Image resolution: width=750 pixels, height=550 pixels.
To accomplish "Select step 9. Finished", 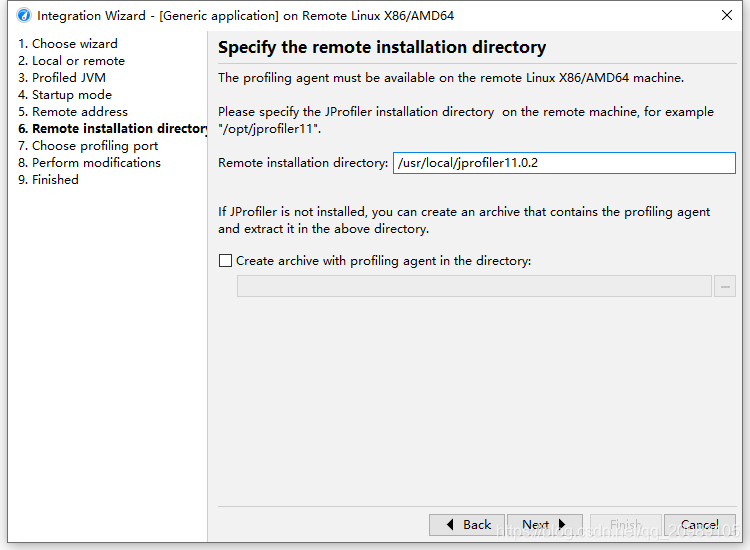I will (x=48, y=180).
